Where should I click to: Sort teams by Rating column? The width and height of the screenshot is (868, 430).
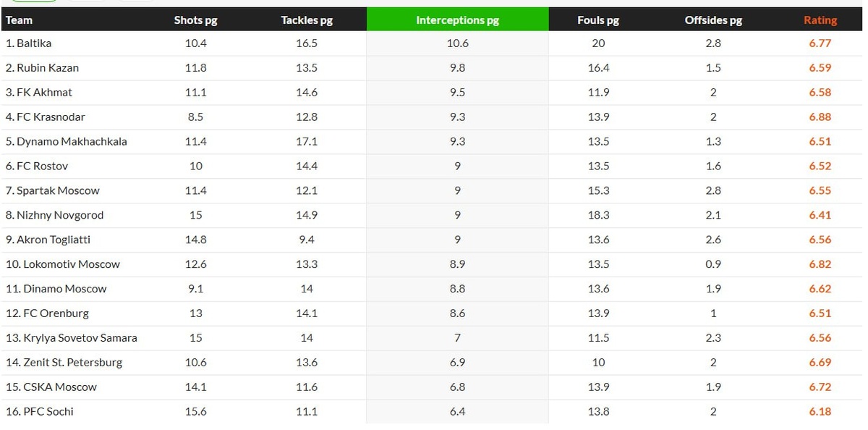point(820,20)
